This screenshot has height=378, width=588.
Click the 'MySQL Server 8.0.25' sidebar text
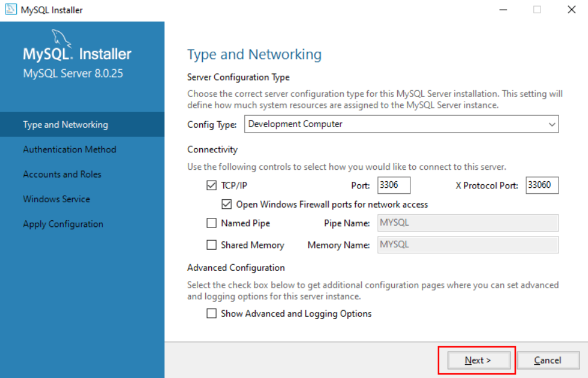point(73,73)
